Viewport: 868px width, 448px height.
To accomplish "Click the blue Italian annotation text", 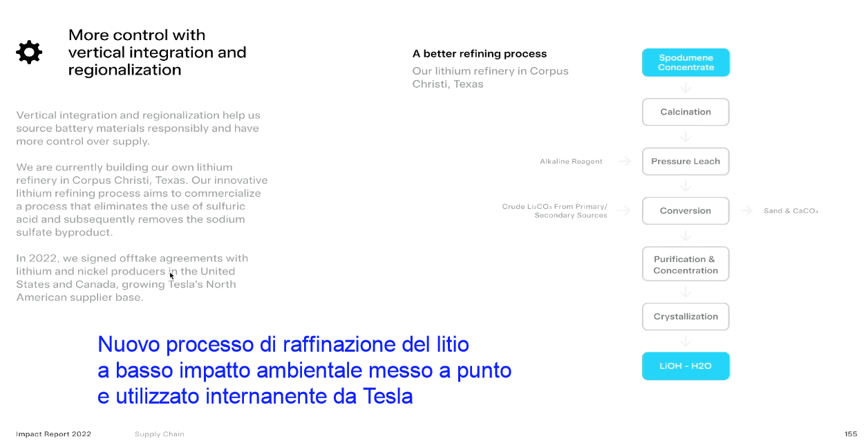I will pyautogui.click(x=304, y=370).
